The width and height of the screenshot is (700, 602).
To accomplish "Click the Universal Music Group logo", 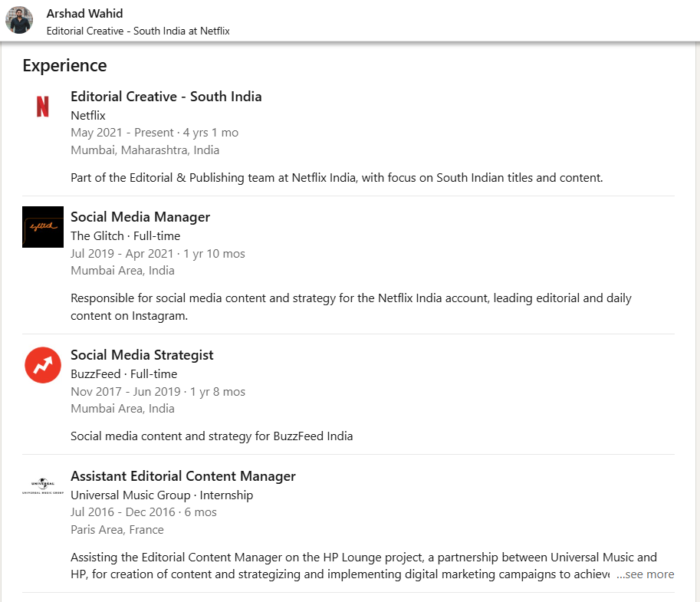I will click(43, 486).
